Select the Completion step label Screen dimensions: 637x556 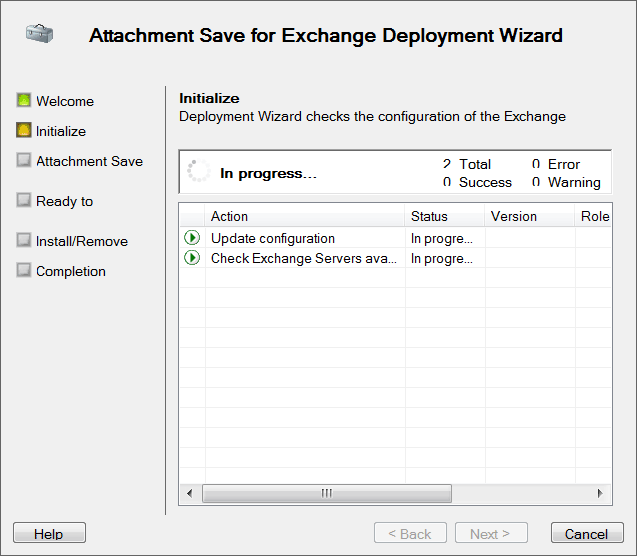coord(71,271)
